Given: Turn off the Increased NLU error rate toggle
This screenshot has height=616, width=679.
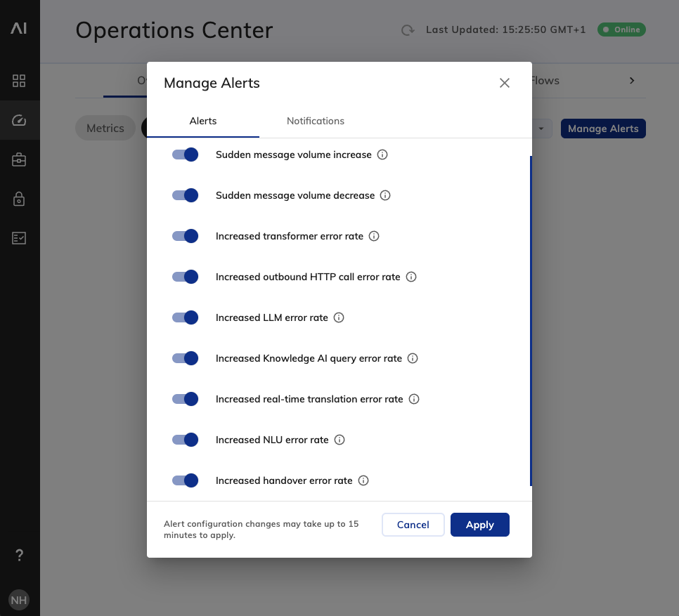Looking at the screenshot, I should coord(185,440).
